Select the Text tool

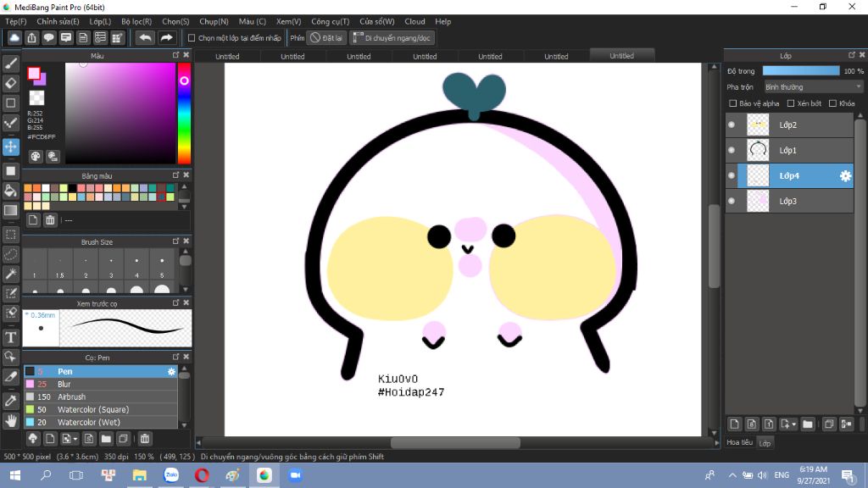coord(10,337)
